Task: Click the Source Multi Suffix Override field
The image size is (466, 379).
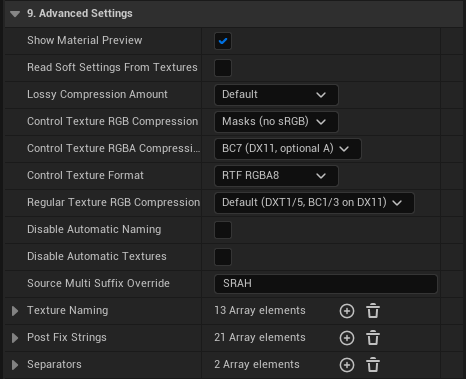Action: [x=326, y=284]
